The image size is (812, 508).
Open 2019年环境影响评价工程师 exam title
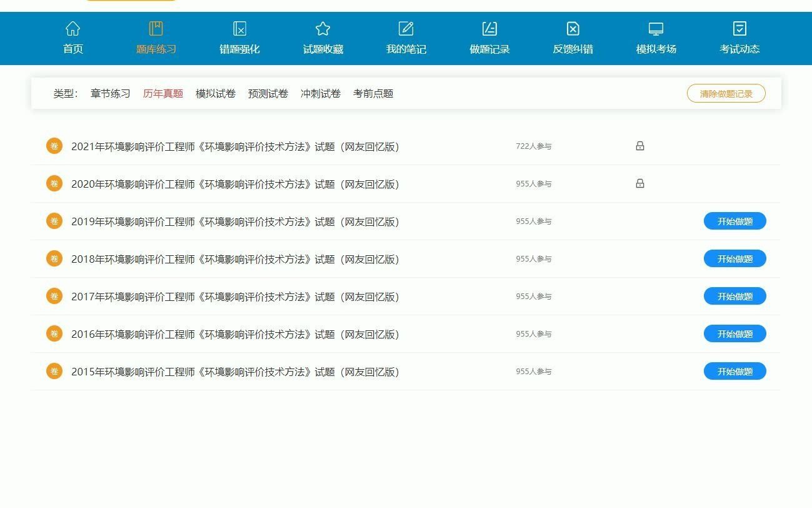(x=235, y=221)
